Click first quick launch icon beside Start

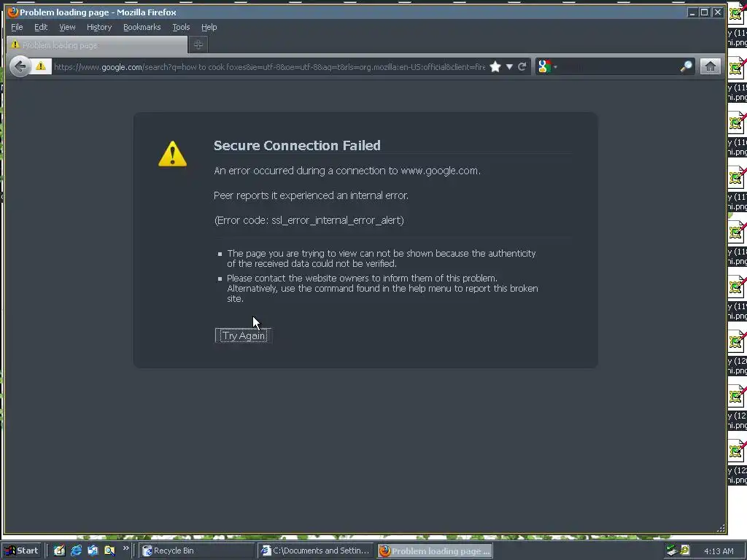(59, 551)
